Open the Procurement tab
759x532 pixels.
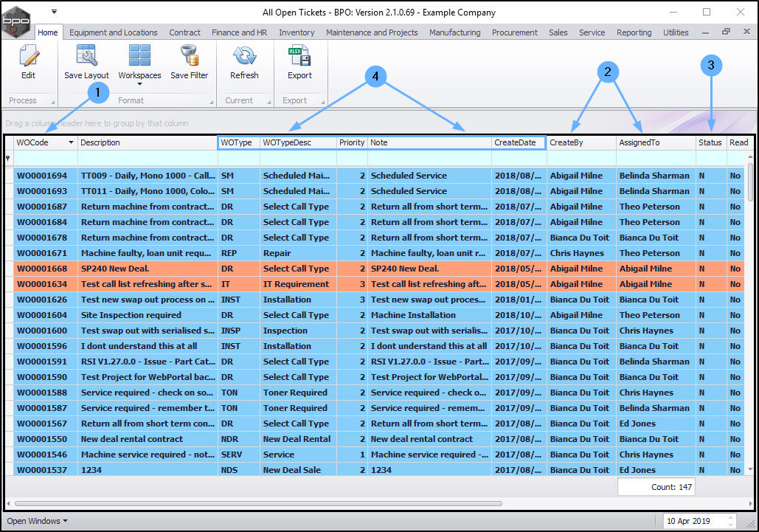coord(515,32)
